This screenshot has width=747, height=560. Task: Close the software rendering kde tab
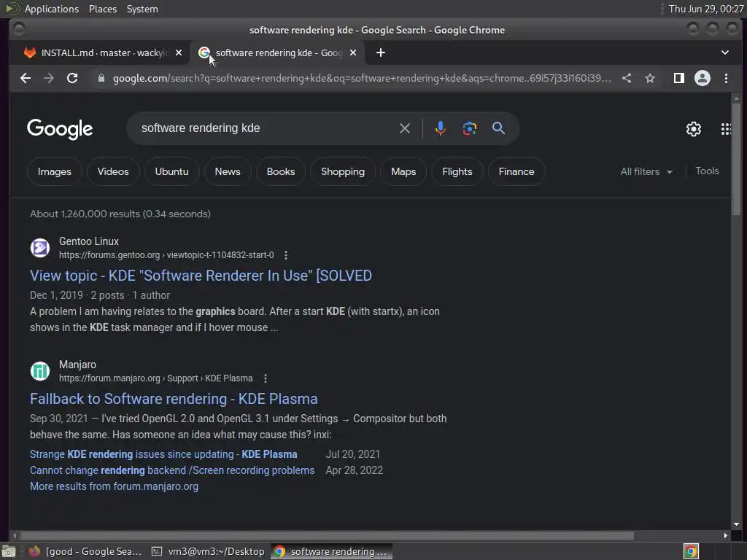[x=353, y=52]
